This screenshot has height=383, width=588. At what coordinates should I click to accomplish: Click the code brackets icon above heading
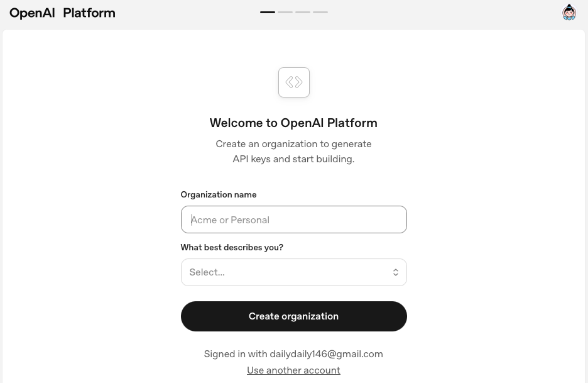click(x=294, y=82)
